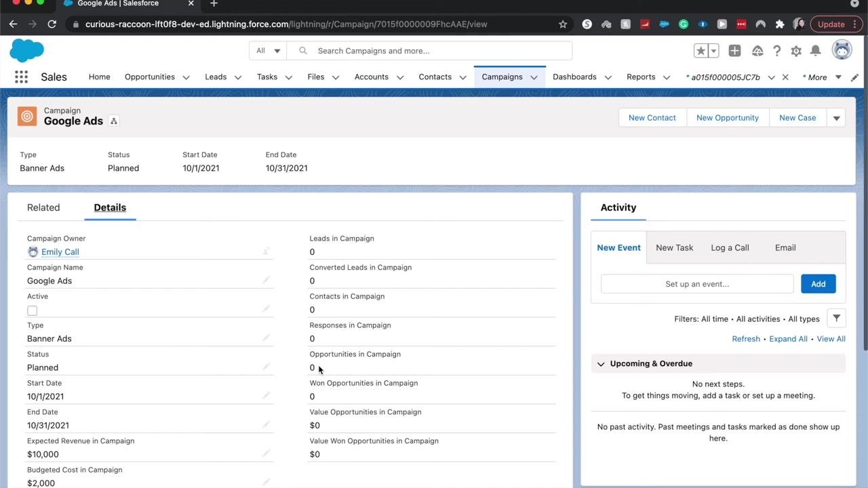868x488 pixels.
Task: Click the Expand All link
Action: pyautogui.click(x=788, y=339)
